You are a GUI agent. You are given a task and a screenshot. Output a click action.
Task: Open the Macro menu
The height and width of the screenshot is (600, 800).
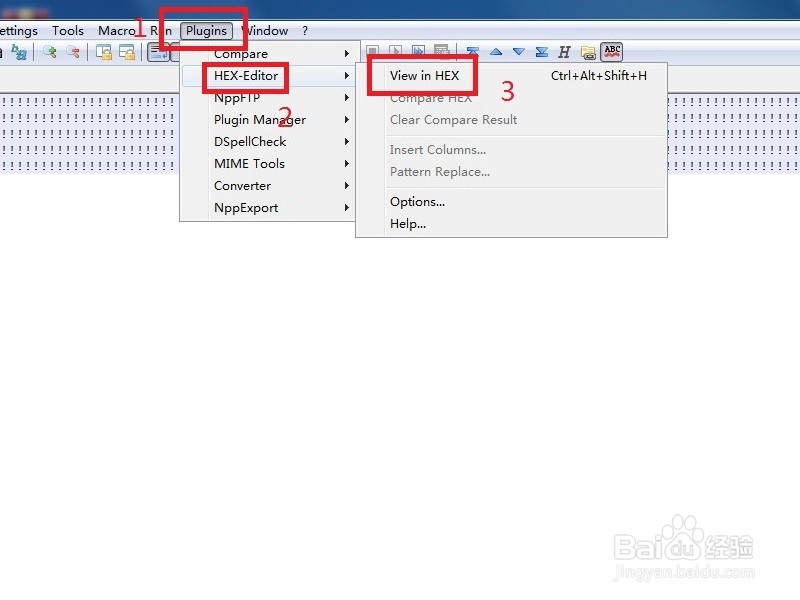tap(116, 31)
